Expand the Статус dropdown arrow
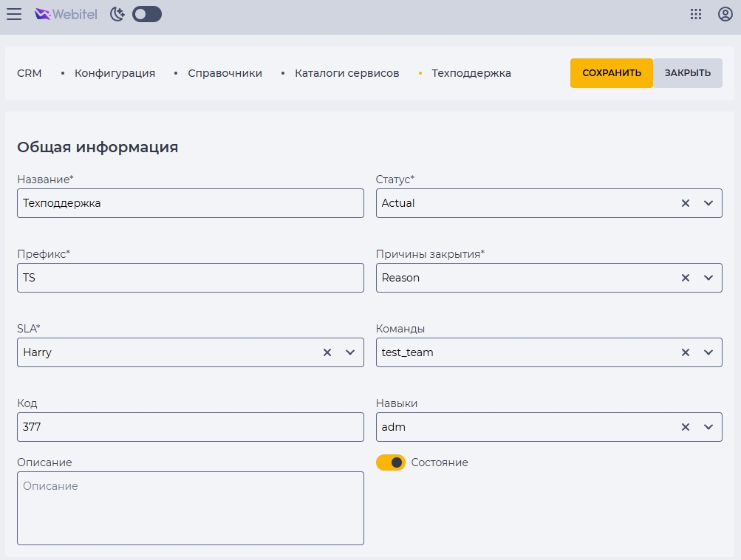The image size is (741, 560). coord(708,203)
